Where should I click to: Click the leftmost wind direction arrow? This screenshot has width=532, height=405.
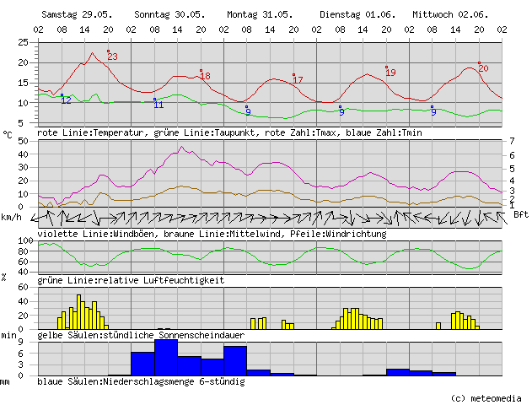coord(42,217)
